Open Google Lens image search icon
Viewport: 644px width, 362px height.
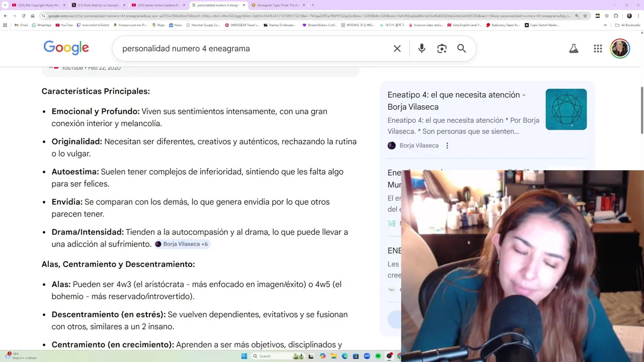pos(442,49)
